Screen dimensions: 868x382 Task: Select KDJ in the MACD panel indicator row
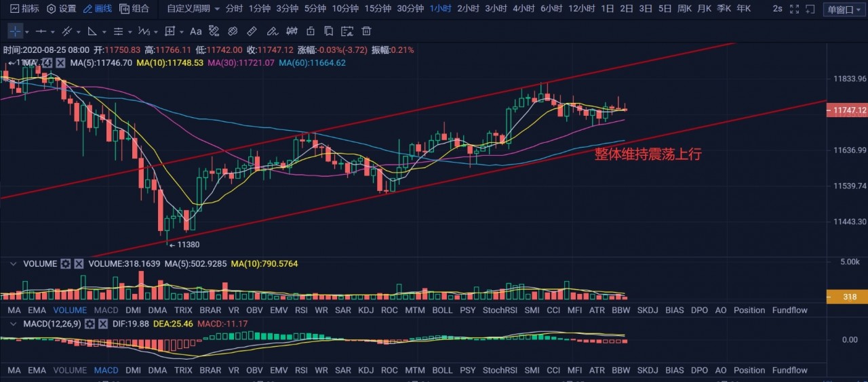366,370
